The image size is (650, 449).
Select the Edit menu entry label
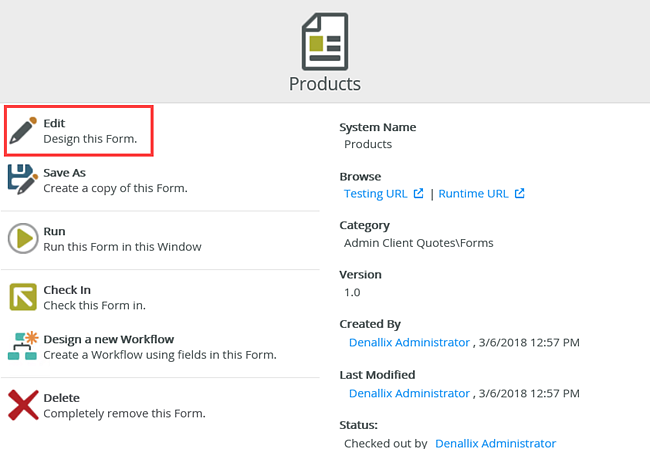[54, 123]
